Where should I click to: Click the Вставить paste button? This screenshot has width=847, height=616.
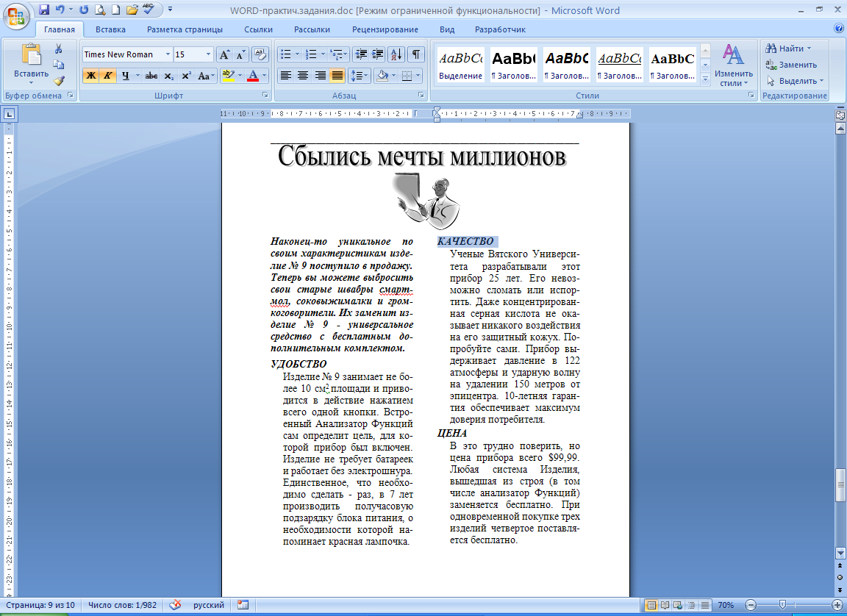coord(32,64)
